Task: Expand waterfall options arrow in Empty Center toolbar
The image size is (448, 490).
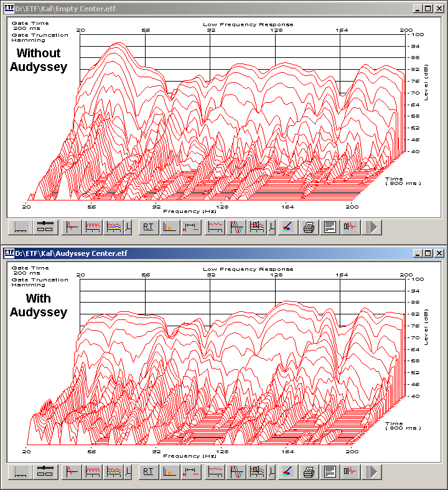Action: click(129, 227)
